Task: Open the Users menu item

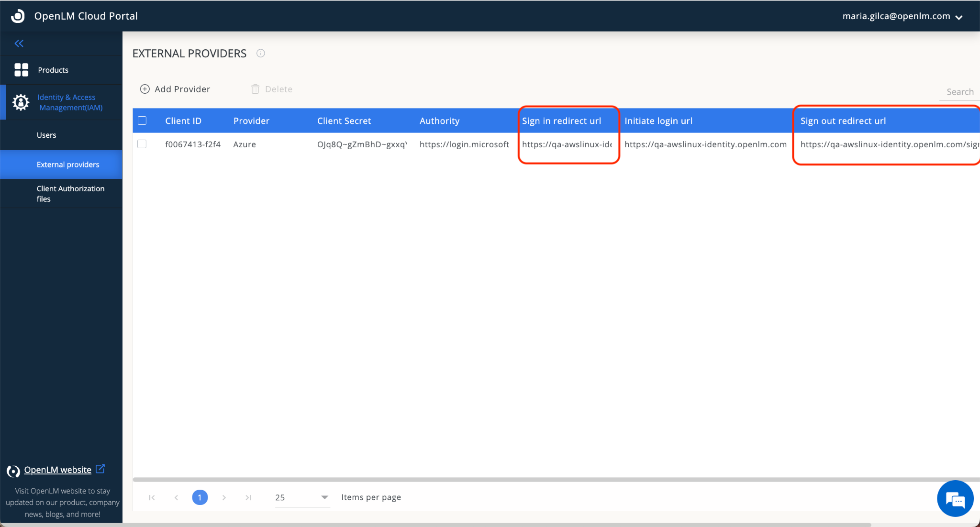Action: click(46, 135)
